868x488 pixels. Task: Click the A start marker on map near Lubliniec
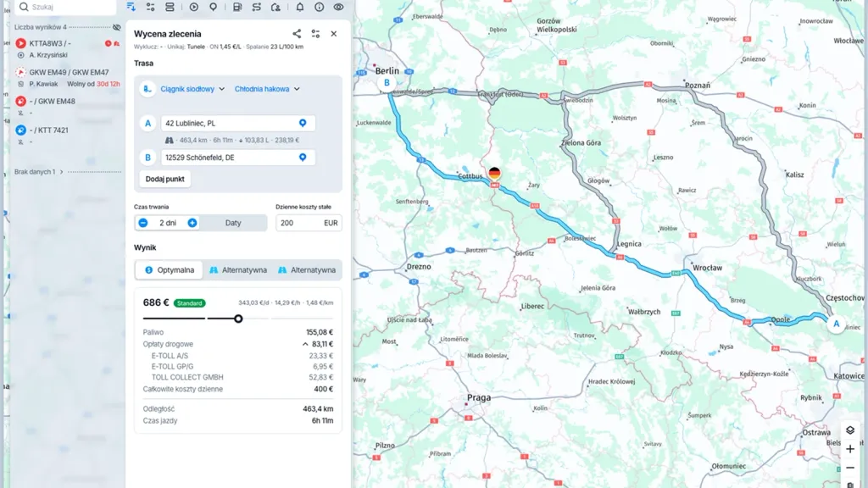point(837,324)
